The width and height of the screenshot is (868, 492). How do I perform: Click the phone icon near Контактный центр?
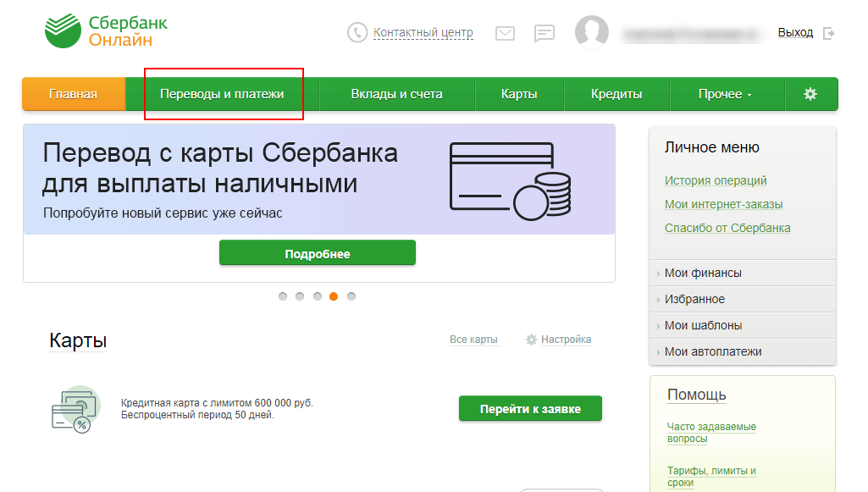pyautogui.click(x=357, y=33)
